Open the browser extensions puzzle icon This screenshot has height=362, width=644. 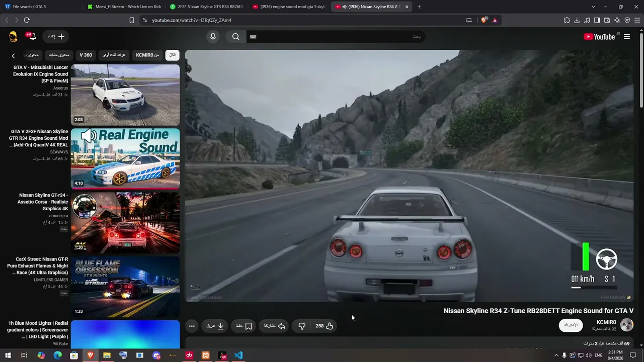click(567, 20)
